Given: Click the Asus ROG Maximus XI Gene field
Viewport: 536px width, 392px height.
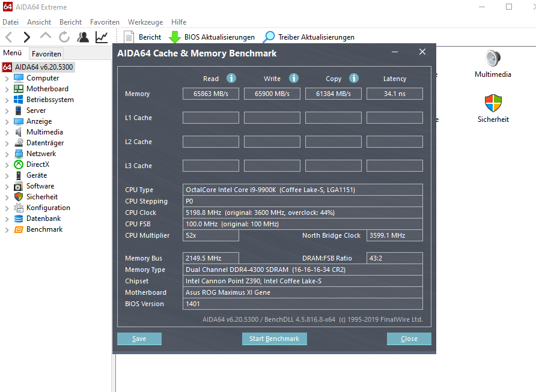Looking at the screenshot, I should (302, 292).
